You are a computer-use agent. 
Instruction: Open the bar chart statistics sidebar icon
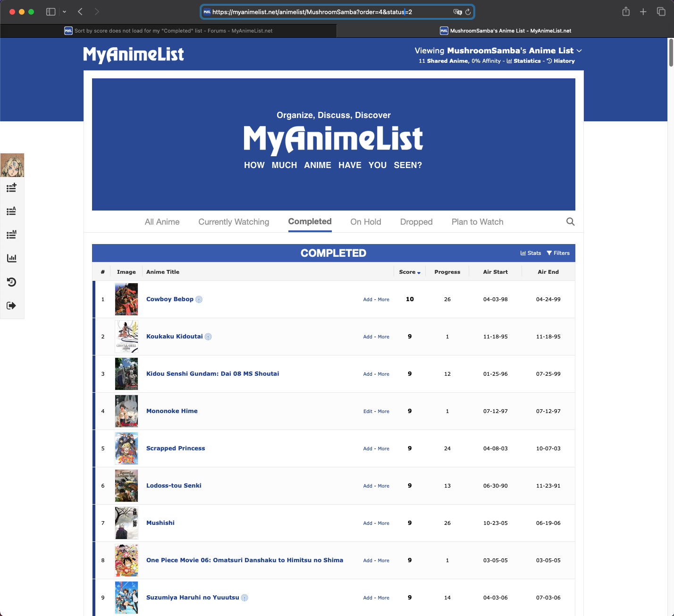(x=12, y=258)
